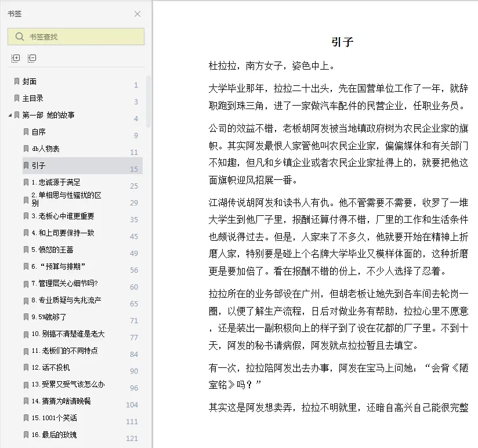
Task: Collapse the 第一部 她的故事 tree node
Action: (x=10, y=115)
